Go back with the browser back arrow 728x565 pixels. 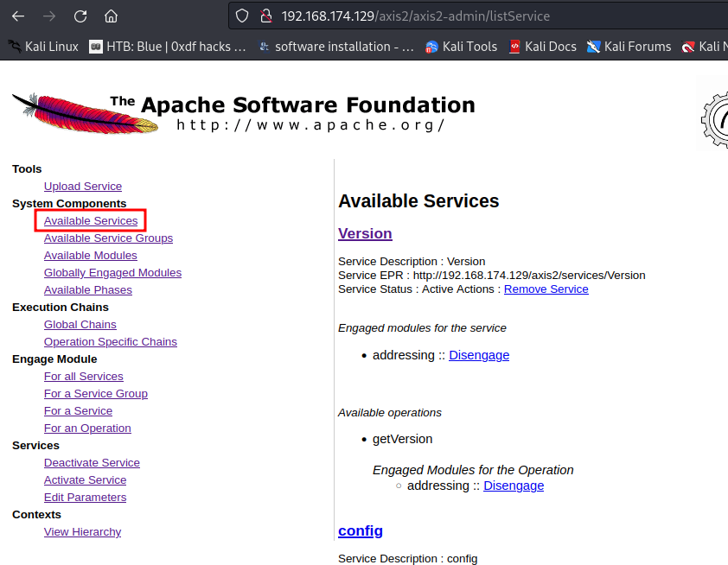[18, 16]
